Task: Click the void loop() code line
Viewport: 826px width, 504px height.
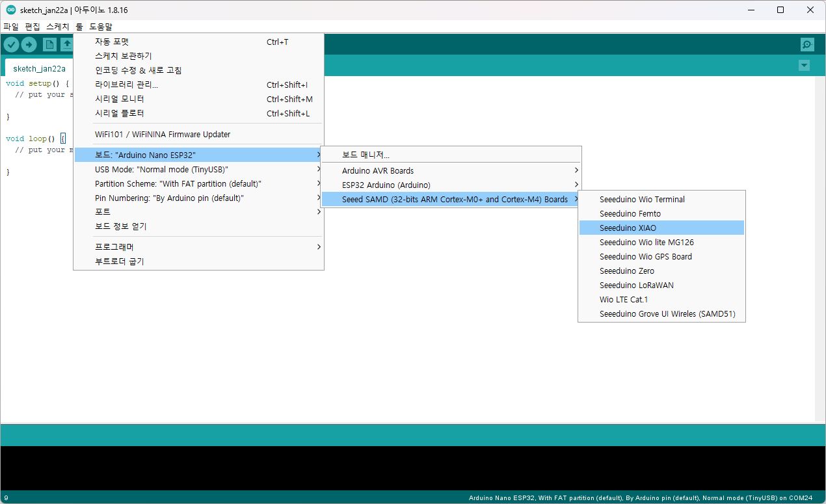Action: [36, 139]
